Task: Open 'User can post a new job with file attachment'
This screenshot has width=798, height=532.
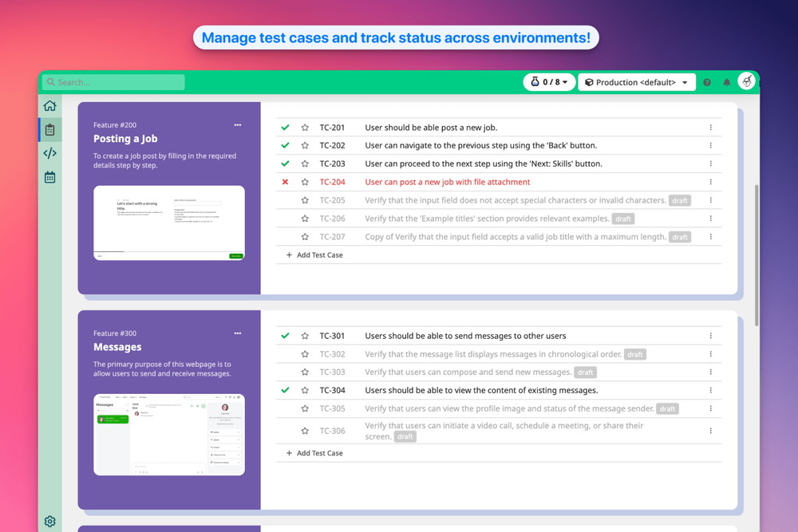Action: (x=448, y=182)
